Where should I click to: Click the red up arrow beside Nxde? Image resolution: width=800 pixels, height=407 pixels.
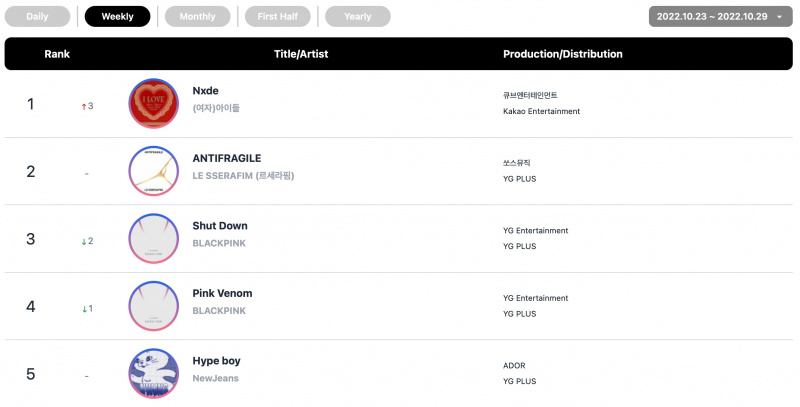pos(84,106)
